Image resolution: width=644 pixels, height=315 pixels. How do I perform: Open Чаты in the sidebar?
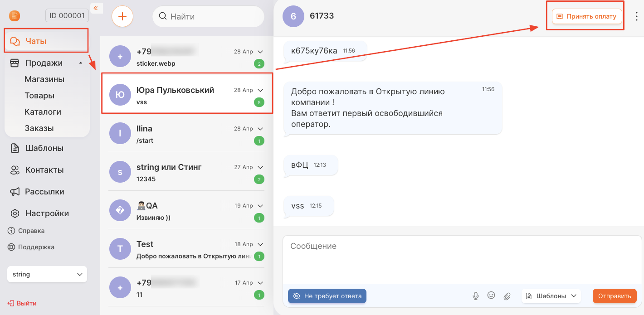46,41
